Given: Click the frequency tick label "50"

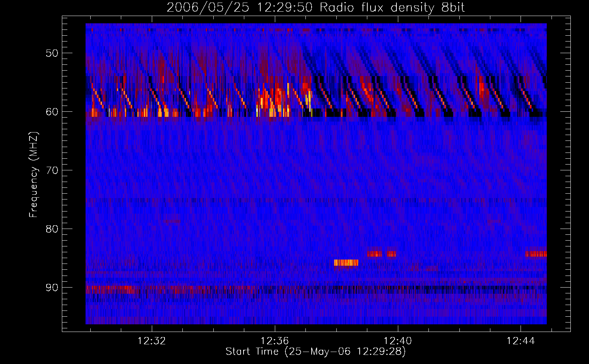Looking at the screenshot, I should [x=52, y=53].
